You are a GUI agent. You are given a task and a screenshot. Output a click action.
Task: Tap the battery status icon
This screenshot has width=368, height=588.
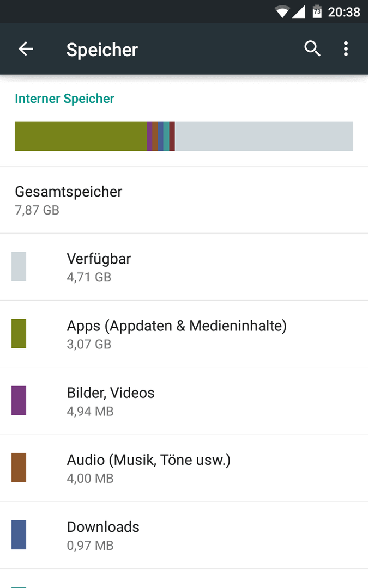click(317, 11)
